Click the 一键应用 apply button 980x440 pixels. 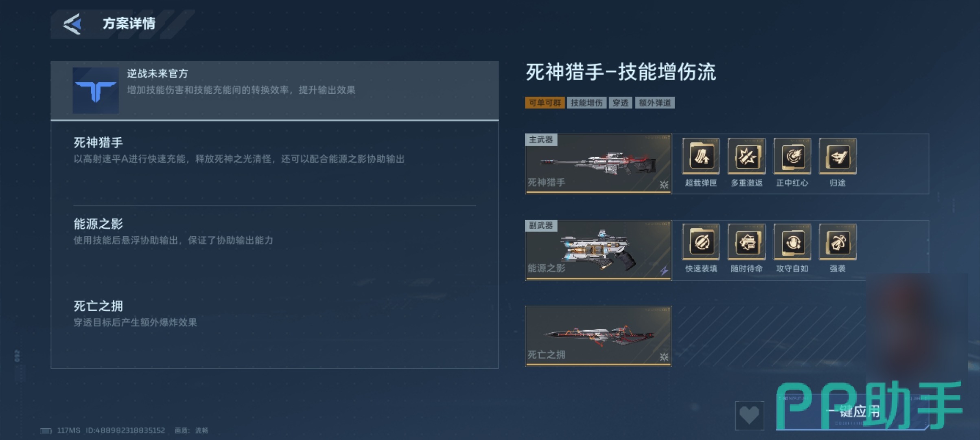(853, 412)
